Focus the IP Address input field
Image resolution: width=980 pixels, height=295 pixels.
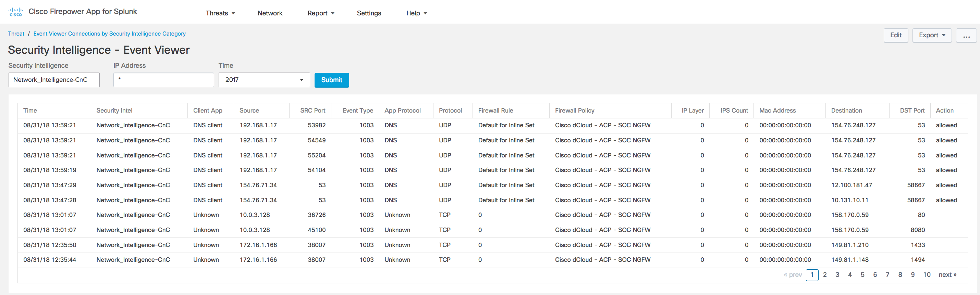click(x=163, y=80)
